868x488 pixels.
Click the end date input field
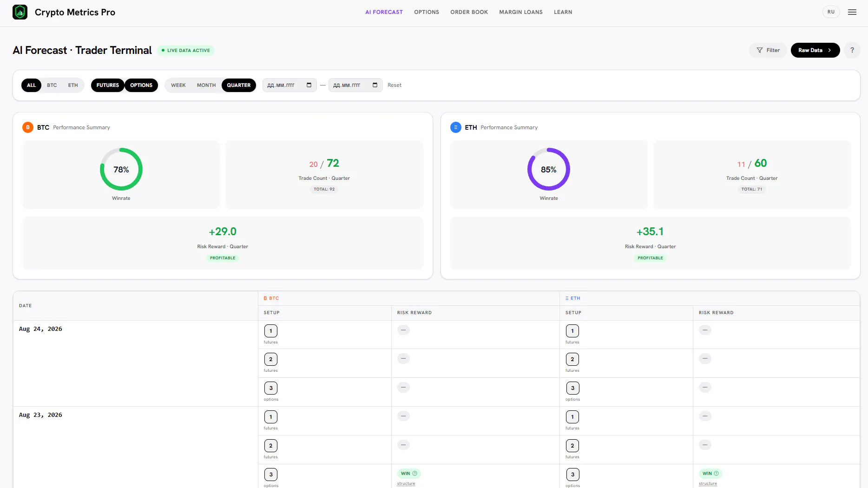(x=355, y=85)
